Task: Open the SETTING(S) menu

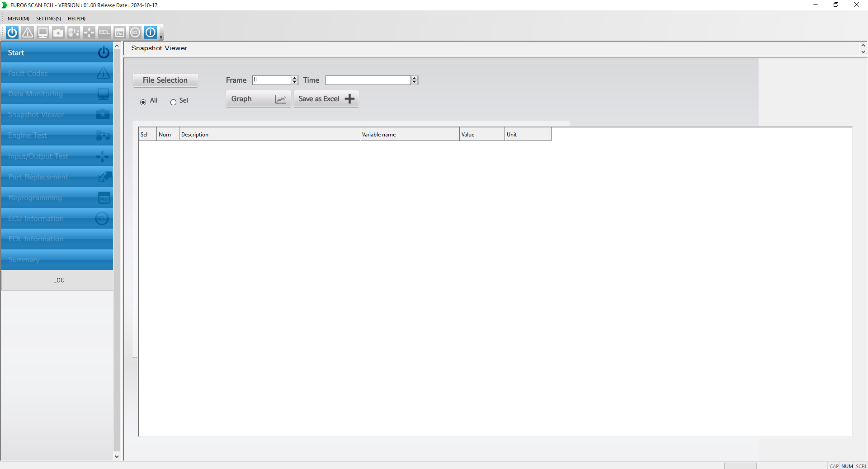Action: pos(48,19)
